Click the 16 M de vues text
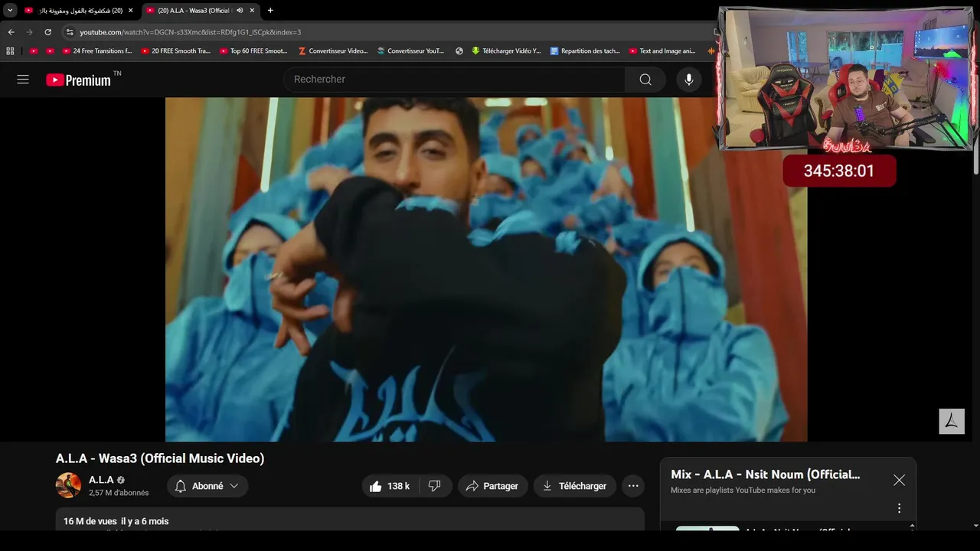The height and width of the screenshot is (551, 980). (x=90, y=521)
